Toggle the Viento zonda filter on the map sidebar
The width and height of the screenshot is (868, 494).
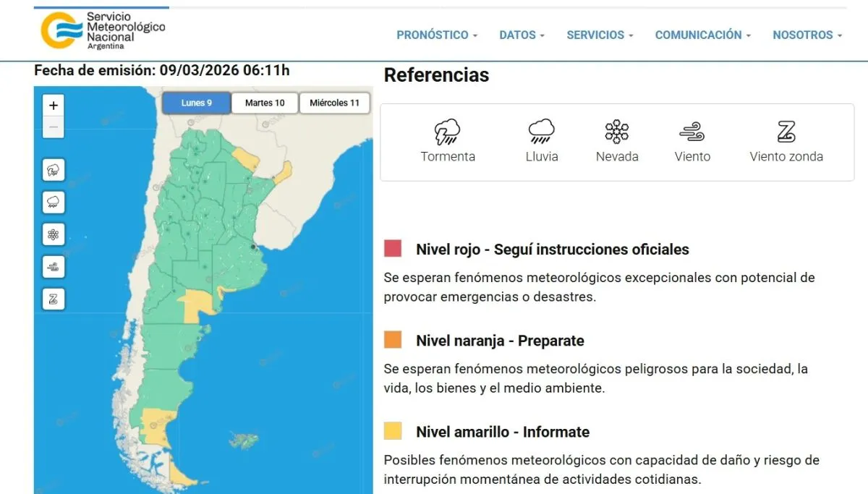[53, 298]
